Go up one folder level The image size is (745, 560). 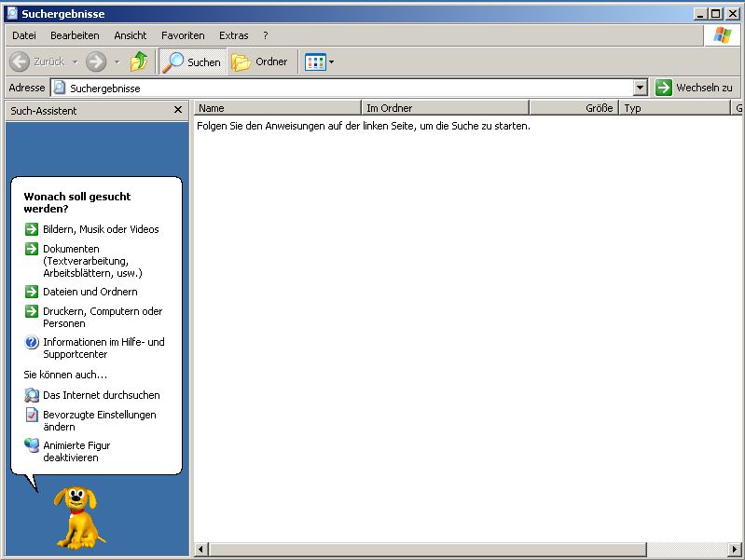click(139, 61)
